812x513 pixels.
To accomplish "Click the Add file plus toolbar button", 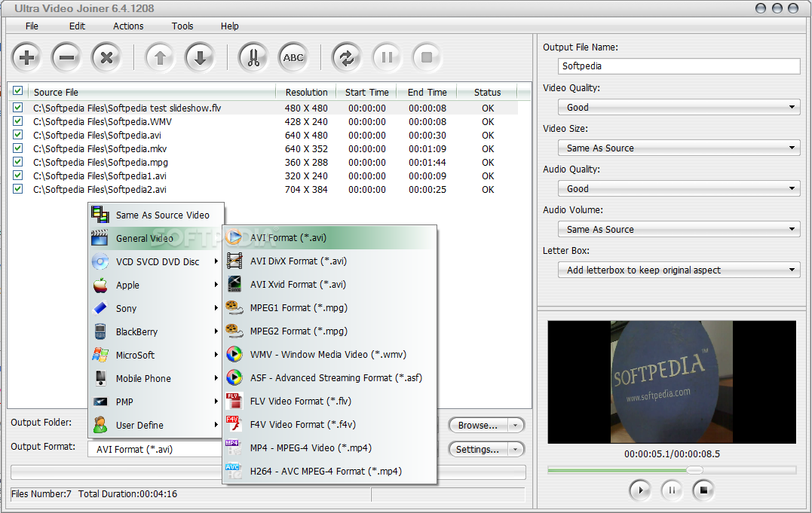I will (x=27, y=57).
